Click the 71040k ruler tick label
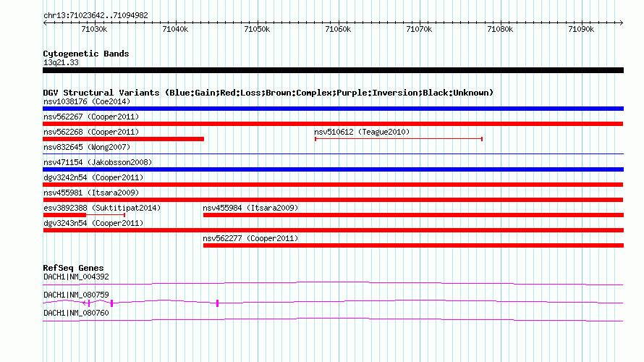This screenshot has width=644, height=362. (175, 29)
